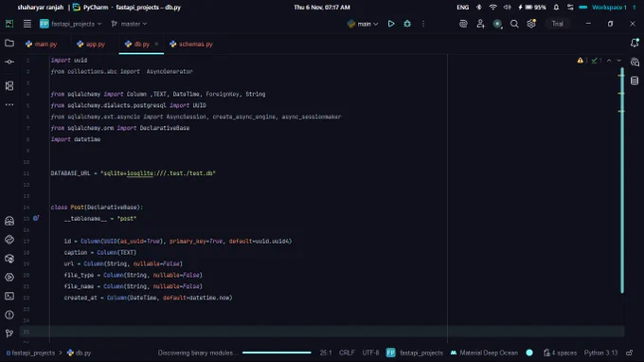644x362 pixels.
Task: Click Search Everywhere magnifier icon
Action: [514, 24]
